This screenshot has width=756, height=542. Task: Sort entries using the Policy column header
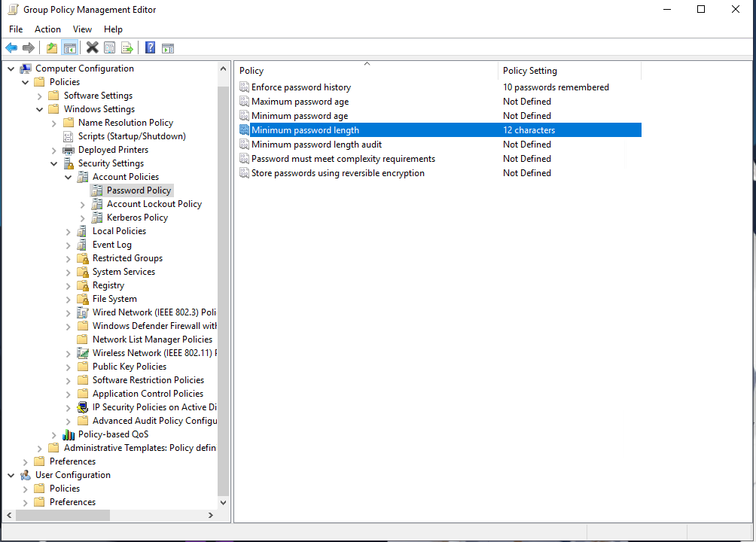(x=365, y=70)
